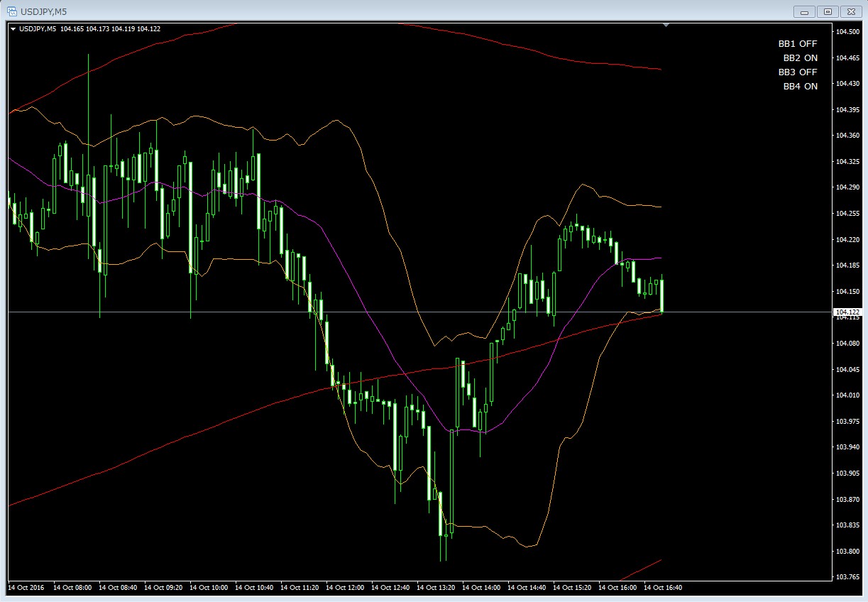The image size is (868, 602).
Task: Minimize the USDJPY,M5 chart window
Action: [x=805, y=11]
